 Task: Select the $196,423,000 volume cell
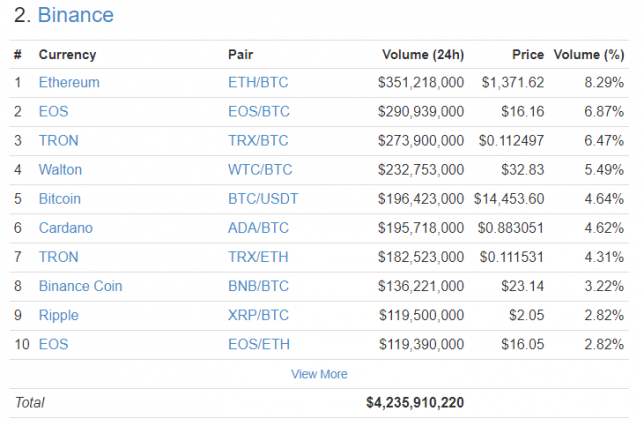pyautogui.click(x=421, y=199)
